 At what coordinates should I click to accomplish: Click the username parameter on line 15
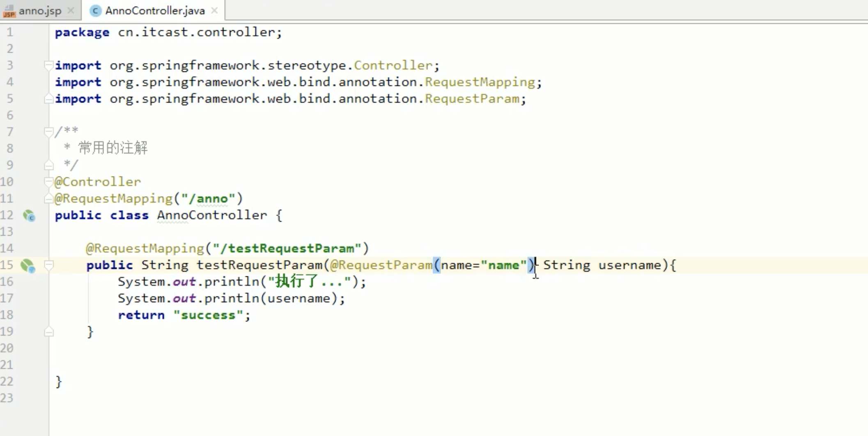(x=630, y=265)
